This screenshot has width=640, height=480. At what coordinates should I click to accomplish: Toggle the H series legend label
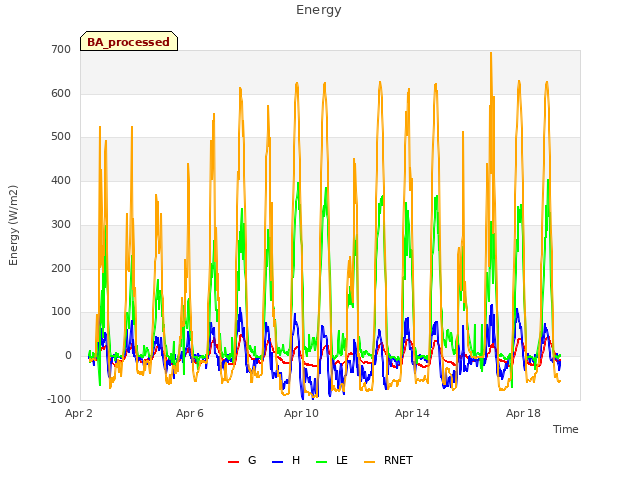coord(296,460)
